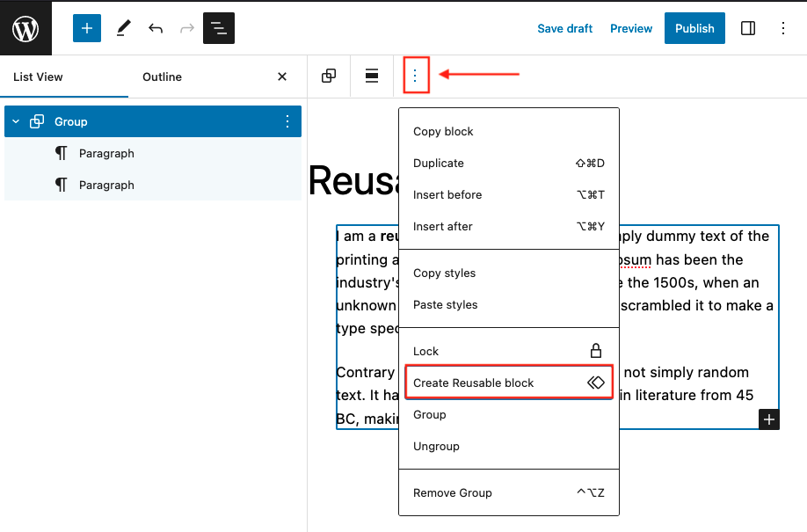Click the Document Overview list icon in the toolbar
Screen dimensions: 807x532
tap(218, 28)
